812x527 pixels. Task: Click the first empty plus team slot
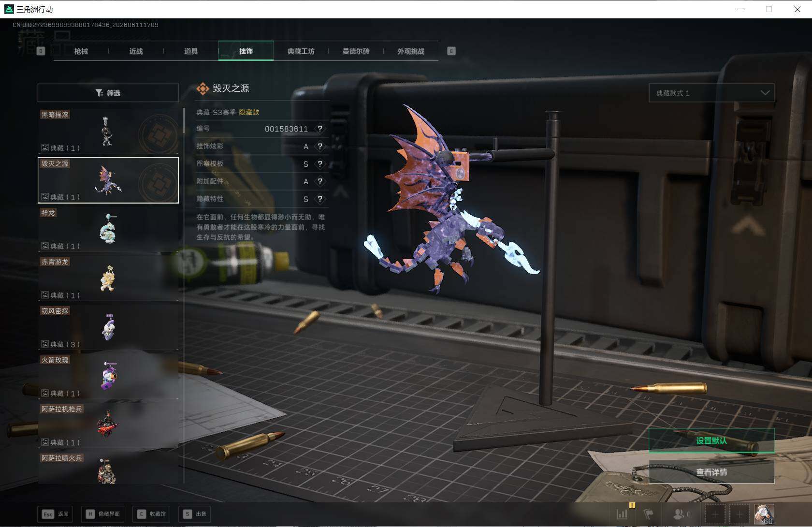pyautogui.click(x=715, y=514)
